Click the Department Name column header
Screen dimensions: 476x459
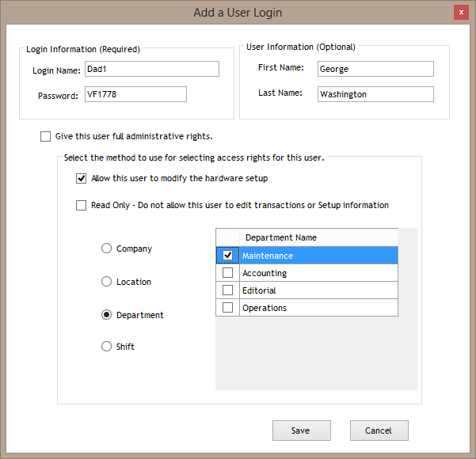click(318, 237)
